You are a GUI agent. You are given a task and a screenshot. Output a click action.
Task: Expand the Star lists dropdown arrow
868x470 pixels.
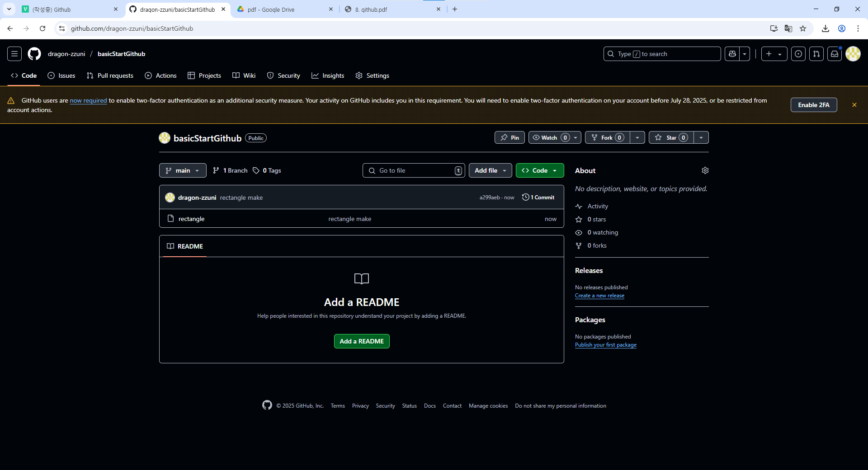coord(701,137)
